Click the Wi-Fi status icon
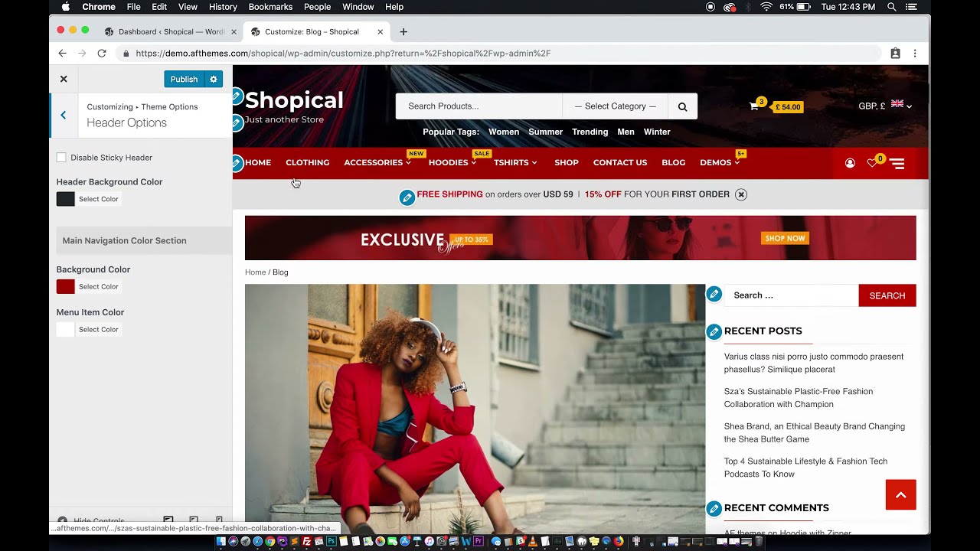 [766, 7]
